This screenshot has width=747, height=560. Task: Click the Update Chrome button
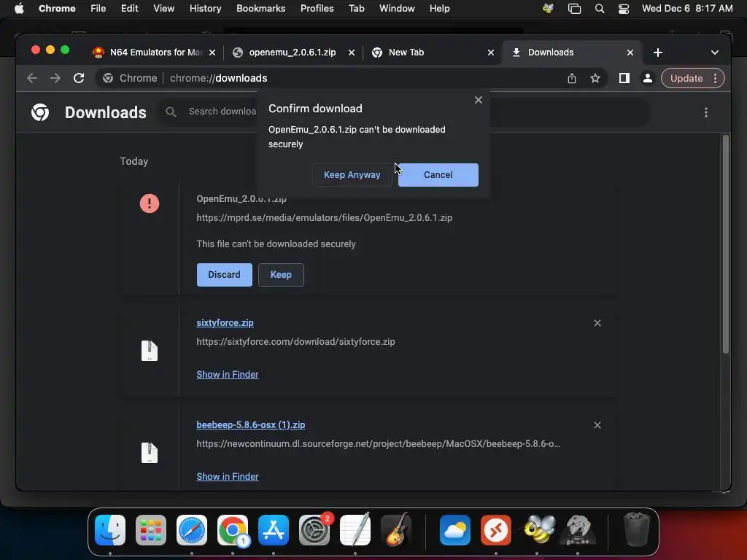click(x=686, y=78)
